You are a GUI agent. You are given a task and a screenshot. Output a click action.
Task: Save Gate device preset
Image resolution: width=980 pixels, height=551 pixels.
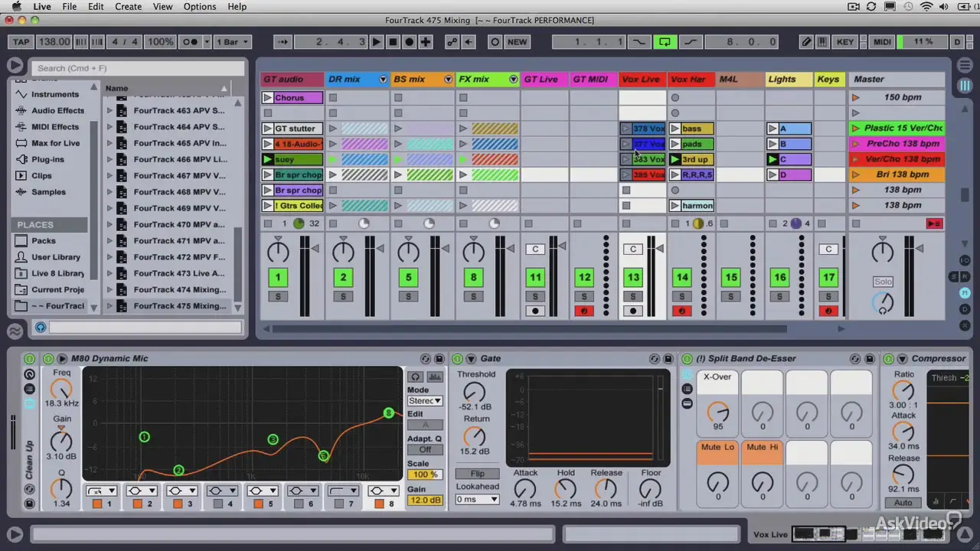(x=668, y=358)
